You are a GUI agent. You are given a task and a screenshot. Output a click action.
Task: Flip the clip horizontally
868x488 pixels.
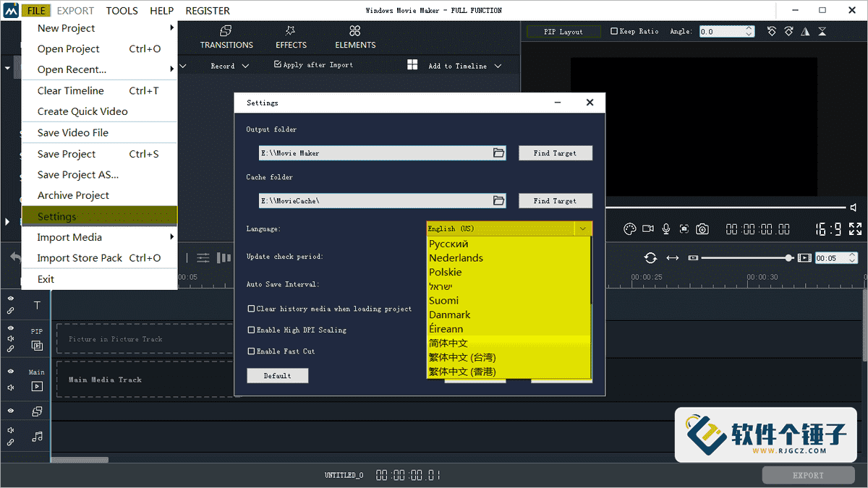coord(805,32)
